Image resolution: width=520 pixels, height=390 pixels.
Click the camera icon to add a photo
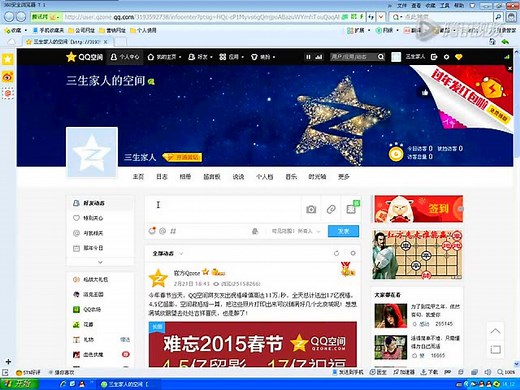click(311, 209)
